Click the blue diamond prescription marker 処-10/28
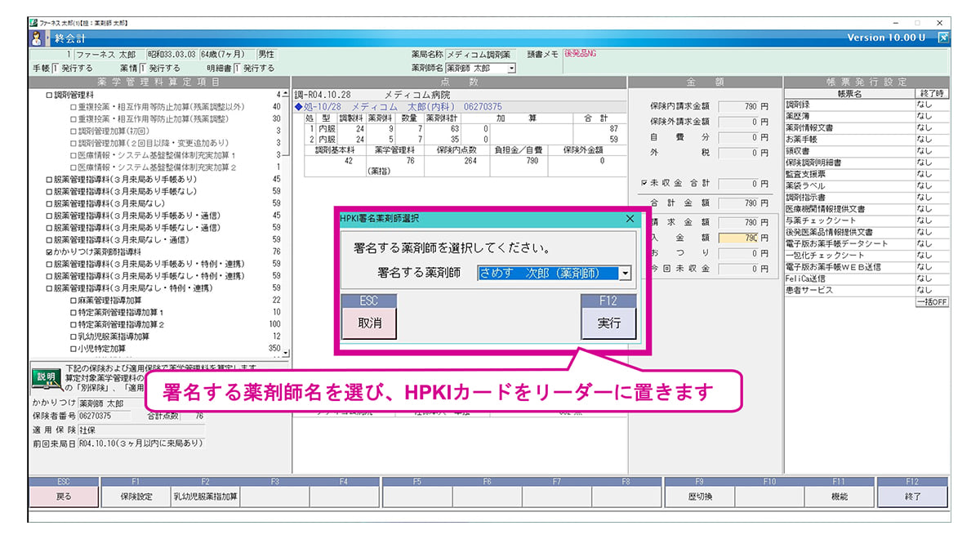 pos(298,107)
